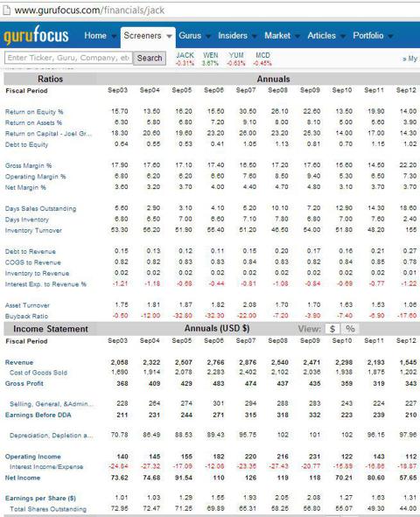Switch Income Statement view to dollars
The image size is (420, 517).
(332, 329)
